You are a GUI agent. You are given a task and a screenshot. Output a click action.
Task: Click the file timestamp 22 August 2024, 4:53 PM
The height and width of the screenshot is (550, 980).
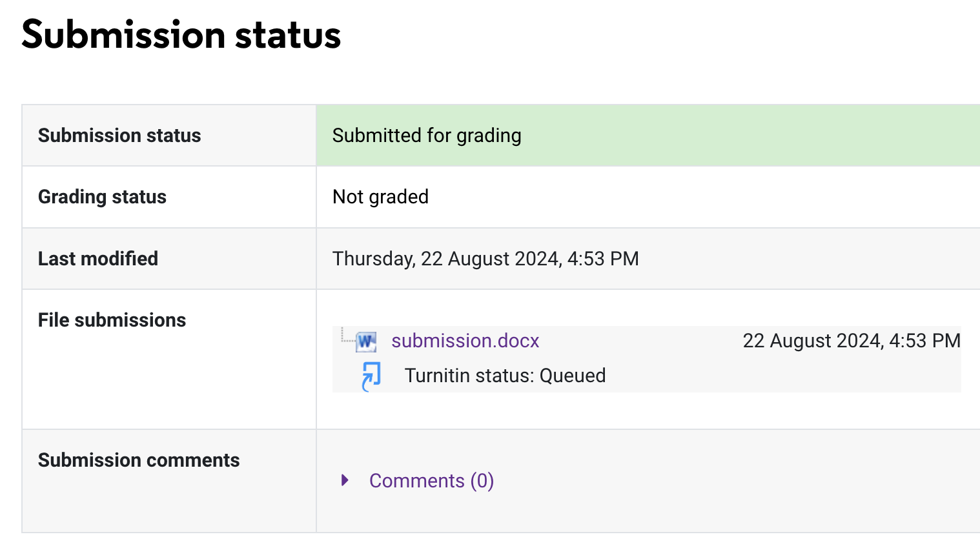pyautogui.click(x=852, y=341)
